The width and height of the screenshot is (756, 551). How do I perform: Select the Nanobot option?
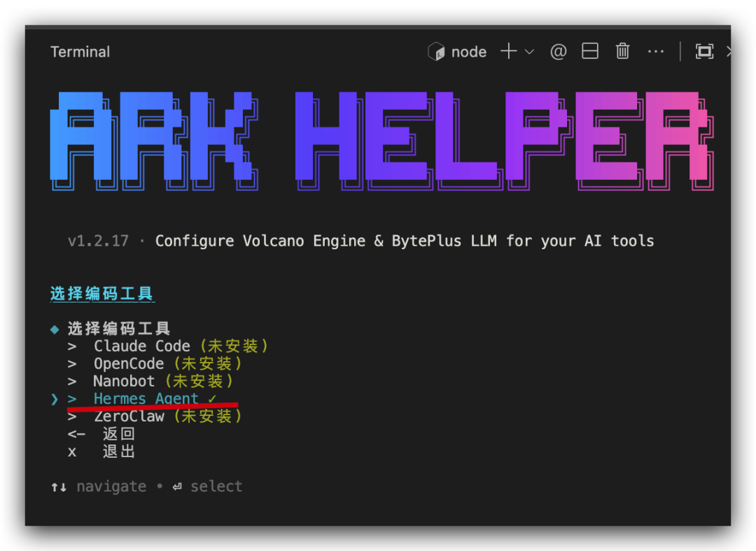pyautogui.click(x=150, y=382)
